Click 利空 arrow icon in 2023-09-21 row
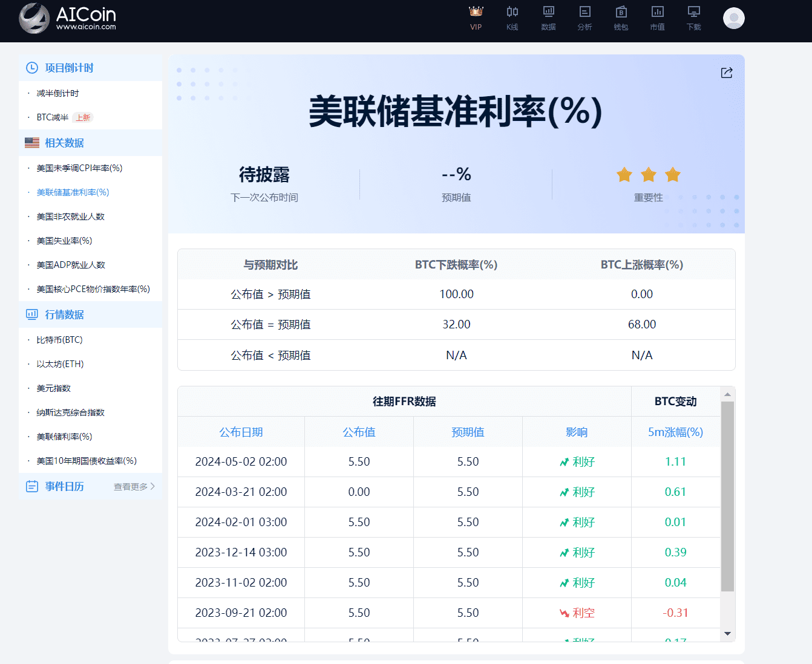Image resolution: width=812 pixels, height=664 pixels. tap(565, 613)
